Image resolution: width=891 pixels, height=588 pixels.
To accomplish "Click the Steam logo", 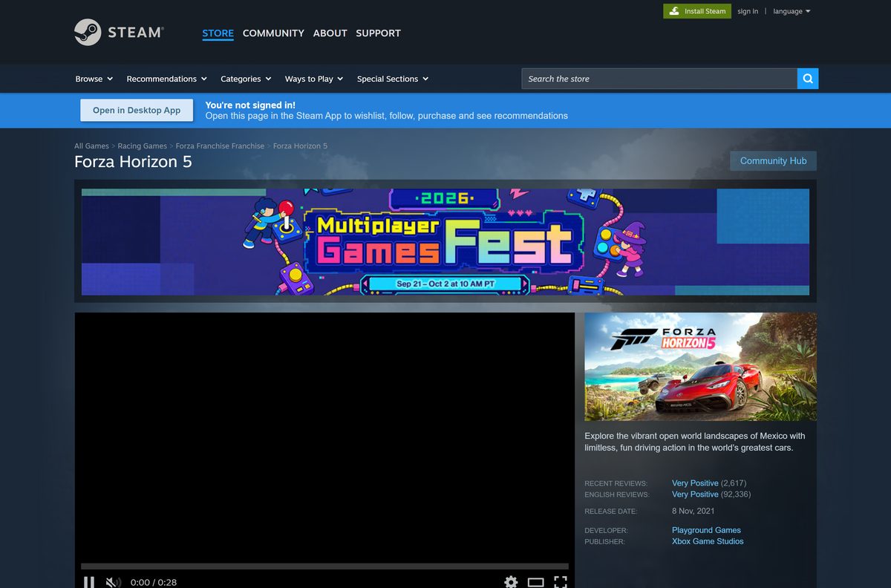I will point(119,32).
